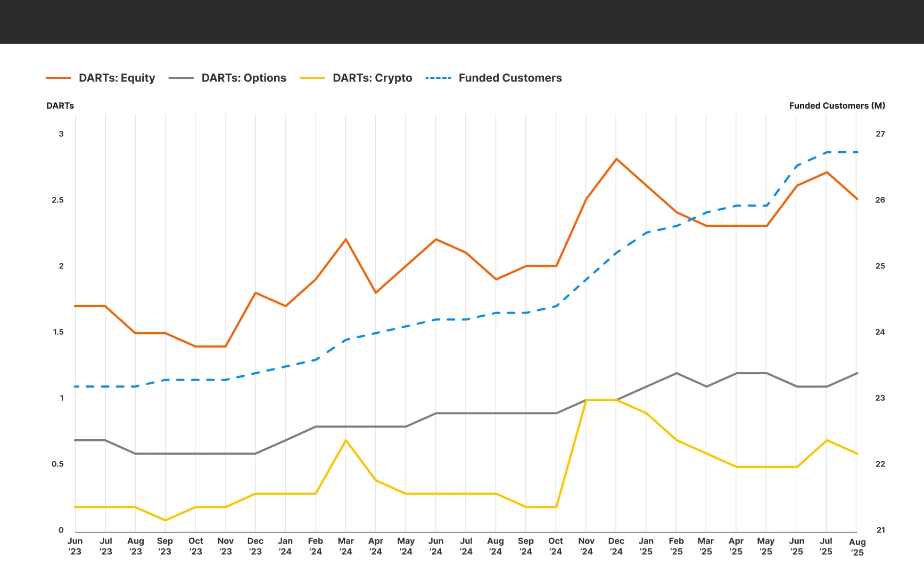Select Equity line peak at Dec '24
The width and height of the screenshot is (924, 575).
tap(616, 159)
